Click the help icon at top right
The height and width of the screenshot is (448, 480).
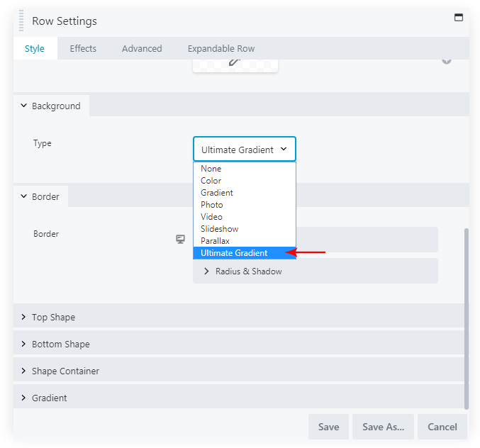click(x=447, y=60)
